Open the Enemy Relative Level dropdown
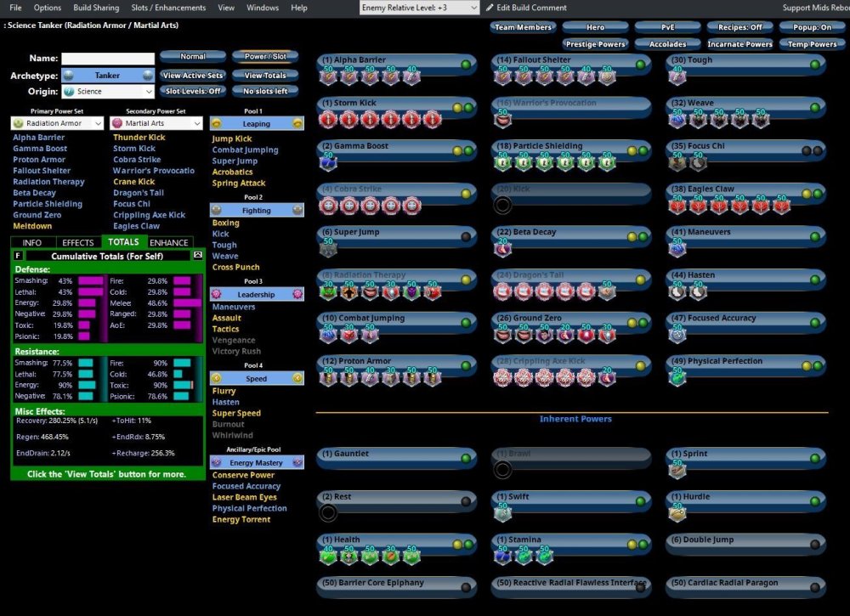850x616 pixels. [420, 8]
